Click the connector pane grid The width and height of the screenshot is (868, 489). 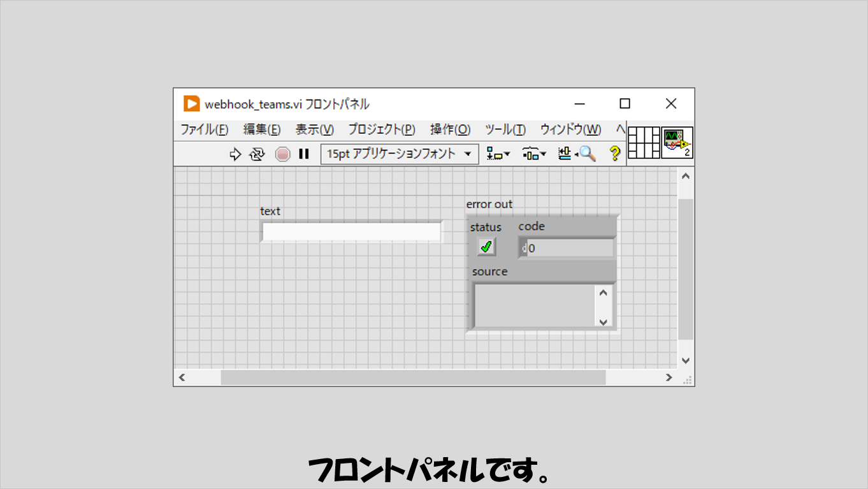pyautogui.click(x=644, y=143)
